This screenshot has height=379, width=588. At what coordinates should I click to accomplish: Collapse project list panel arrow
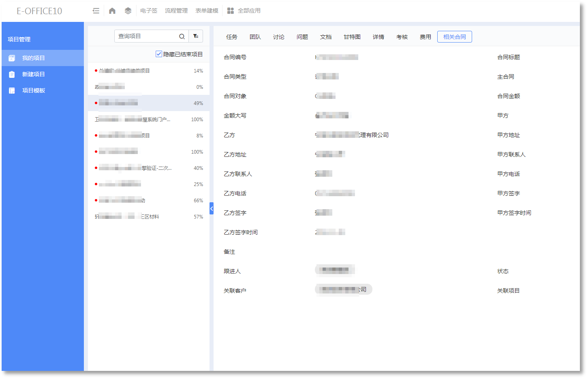pyautogui.click(x=212, y=208)
